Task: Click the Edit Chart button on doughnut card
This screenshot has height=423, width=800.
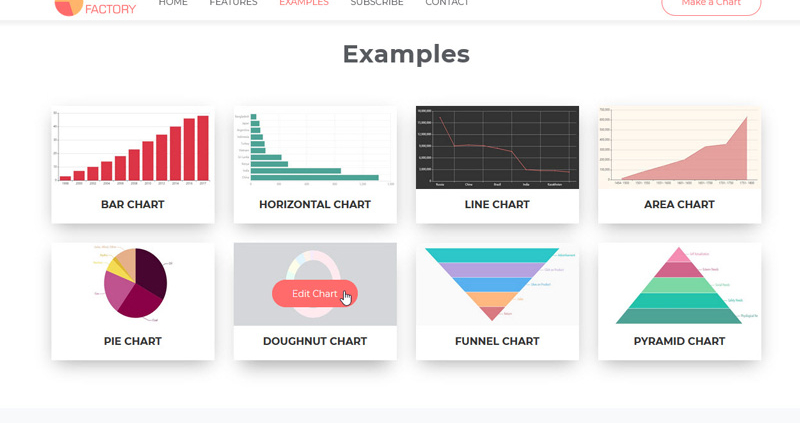Action: 315,293
